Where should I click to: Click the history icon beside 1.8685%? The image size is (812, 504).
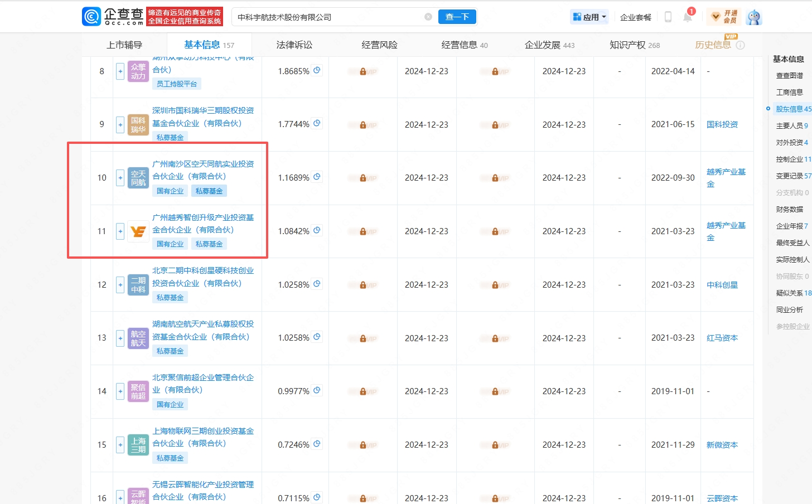(317, 70)
